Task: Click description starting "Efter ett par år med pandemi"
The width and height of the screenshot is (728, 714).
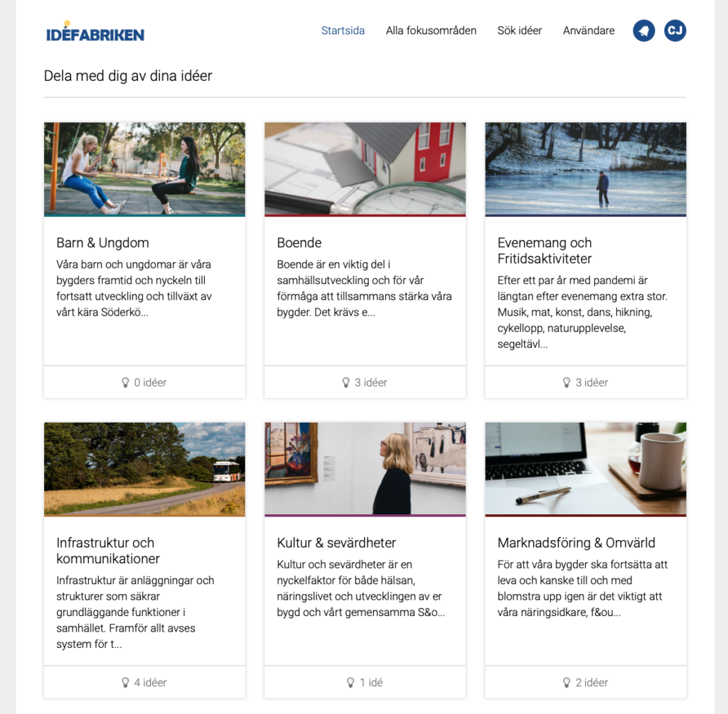Action: tap(582, 312)
